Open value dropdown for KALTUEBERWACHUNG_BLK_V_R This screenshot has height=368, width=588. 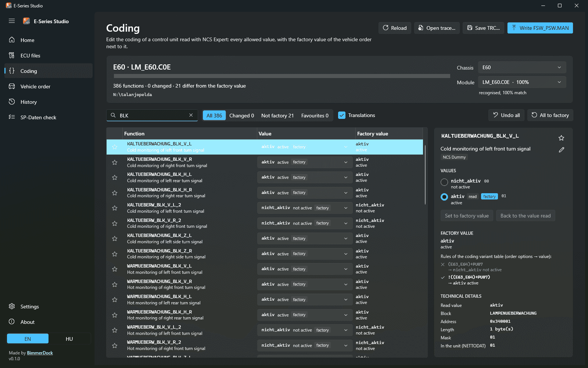pos(305,162)
